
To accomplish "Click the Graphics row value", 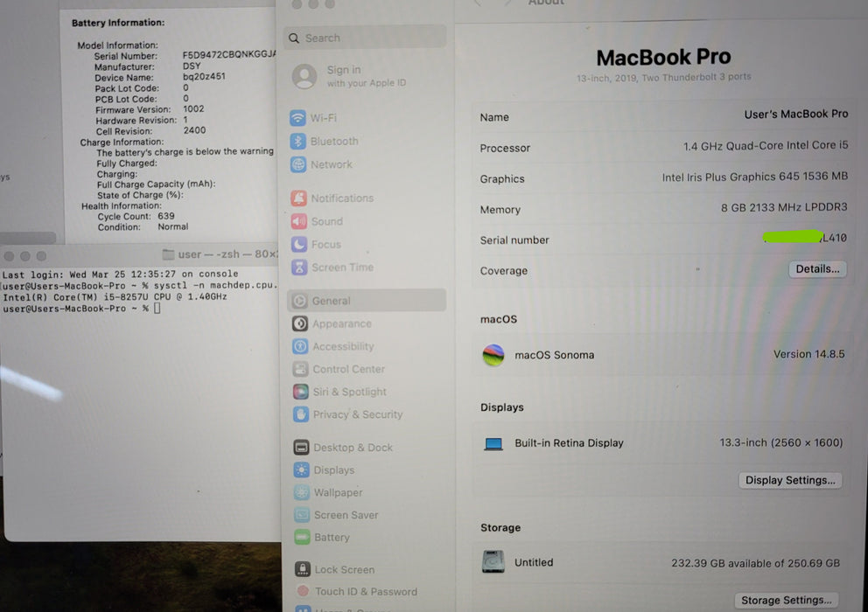I will [754, 177].
